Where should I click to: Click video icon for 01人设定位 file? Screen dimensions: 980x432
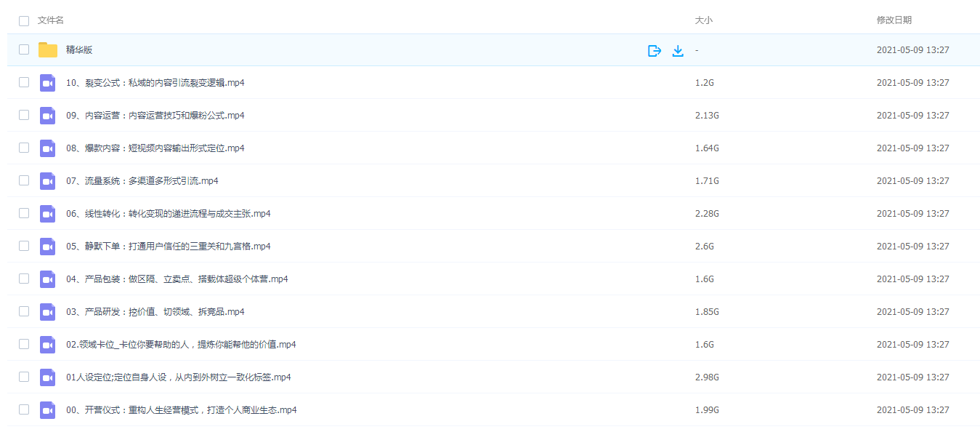point(48,377)
